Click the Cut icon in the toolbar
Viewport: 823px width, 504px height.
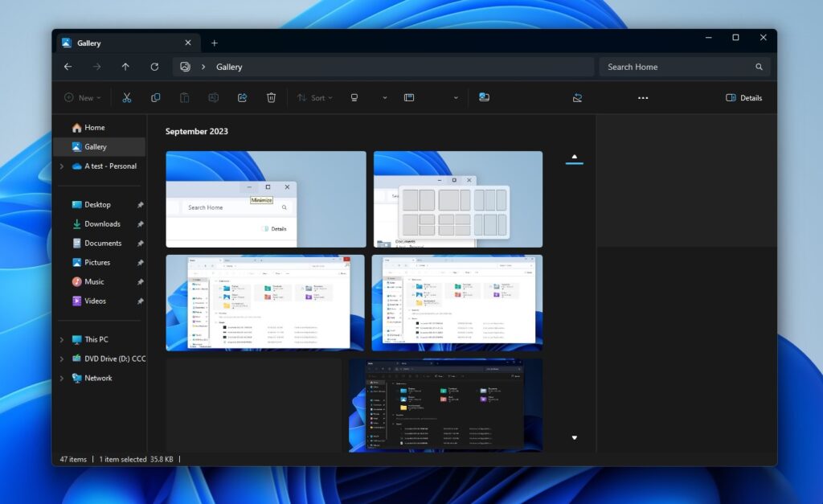pos(126,97)
